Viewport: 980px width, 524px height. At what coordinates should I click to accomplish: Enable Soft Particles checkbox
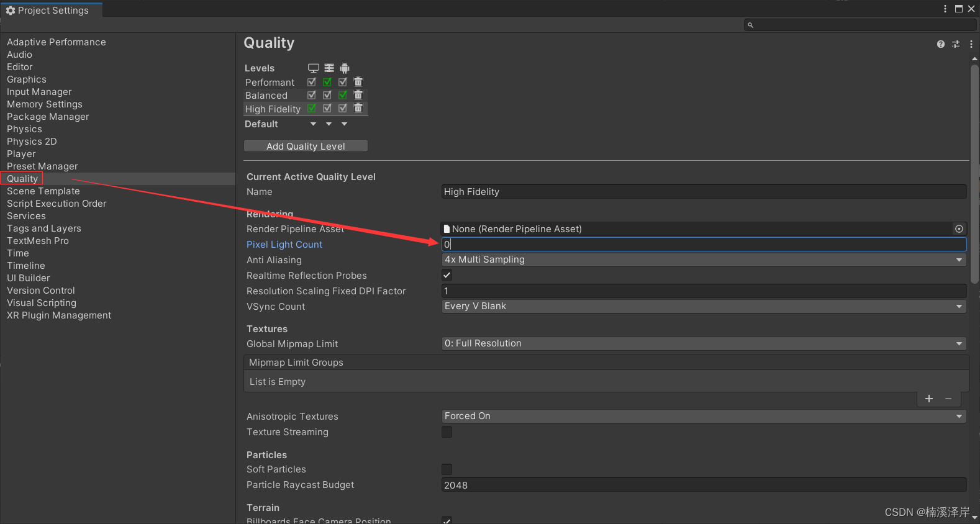[x=447, y=469]
